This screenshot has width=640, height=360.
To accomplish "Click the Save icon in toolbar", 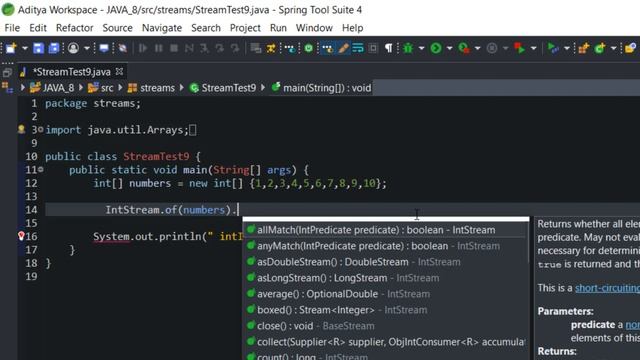I will 38,48.
